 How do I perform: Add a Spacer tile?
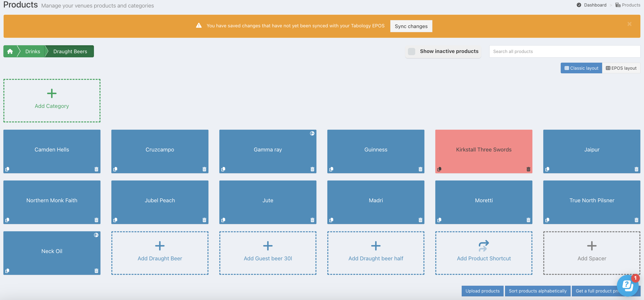[x=592, y=253]
